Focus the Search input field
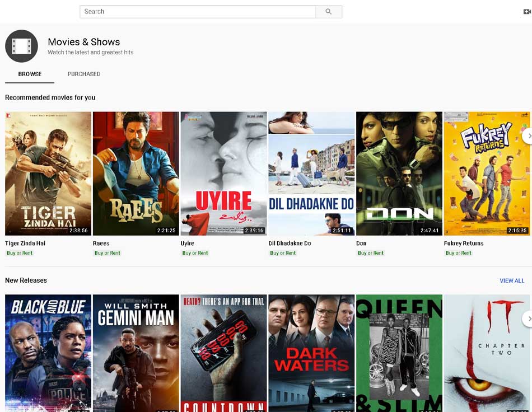This screenshot has height=412, width=532. click(x=198, y=12)
